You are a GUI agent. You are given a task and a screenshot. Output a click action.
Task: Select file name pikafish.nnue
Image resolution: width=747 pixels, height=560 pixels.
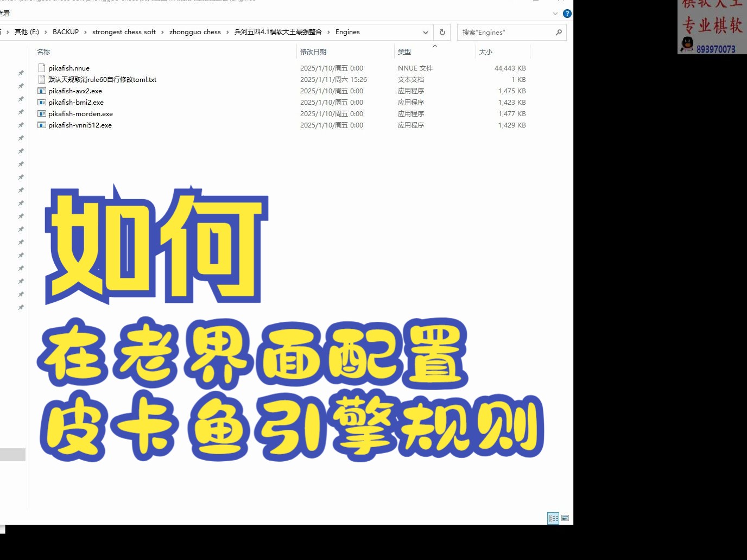pyautogui.click(x=69, y=68)
